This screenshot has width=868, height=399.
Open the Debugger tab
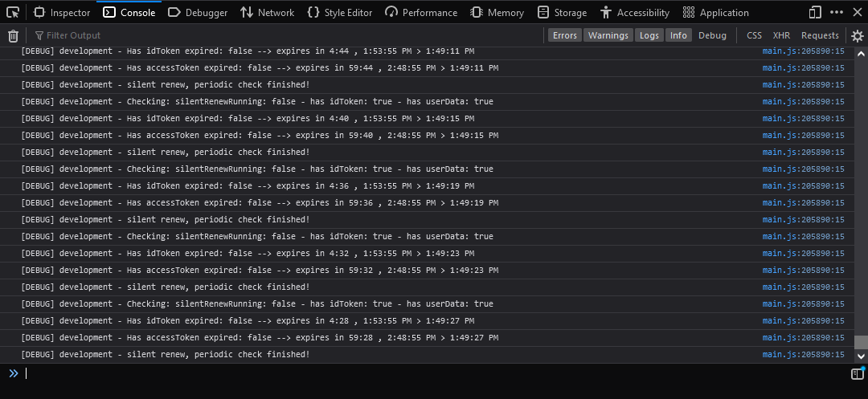coord(197,12)
